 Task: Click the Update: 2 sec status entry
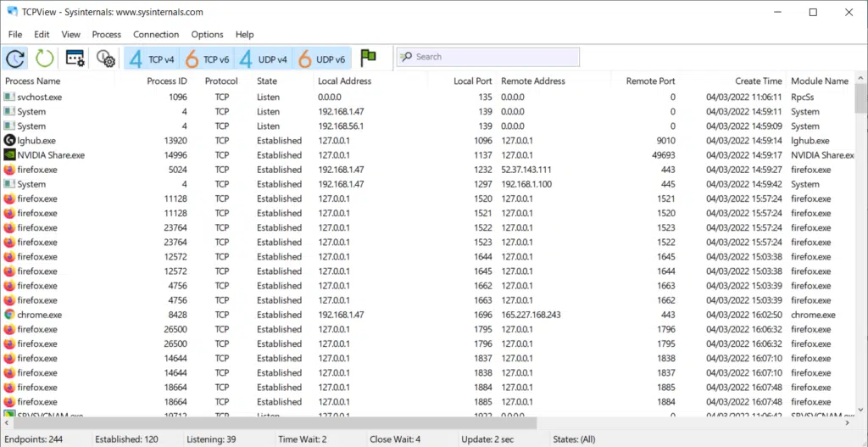pyautogui.click(x=487, y=439)
